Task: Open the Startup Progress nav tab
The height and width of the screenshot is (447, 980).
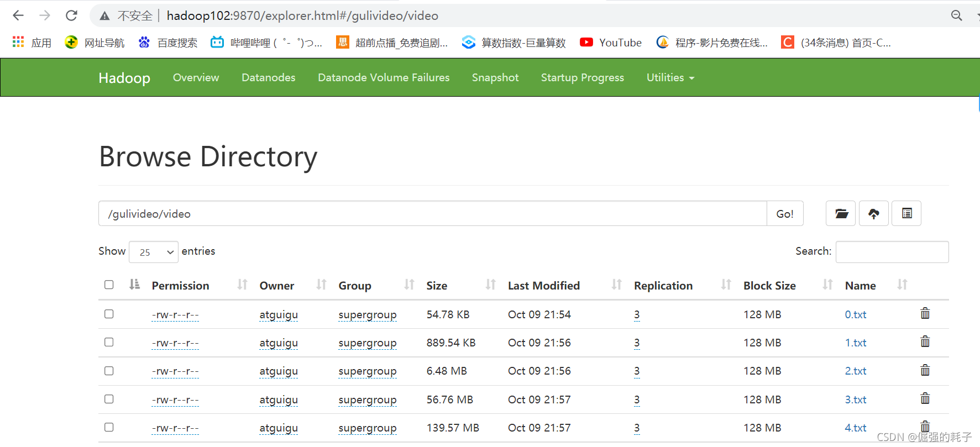Action: [x=583, y=78]
